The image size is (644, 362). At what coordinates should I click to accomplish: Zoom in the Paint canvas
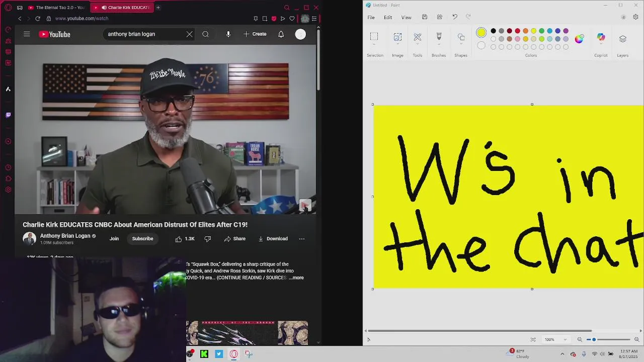click(x=636, y=339)
